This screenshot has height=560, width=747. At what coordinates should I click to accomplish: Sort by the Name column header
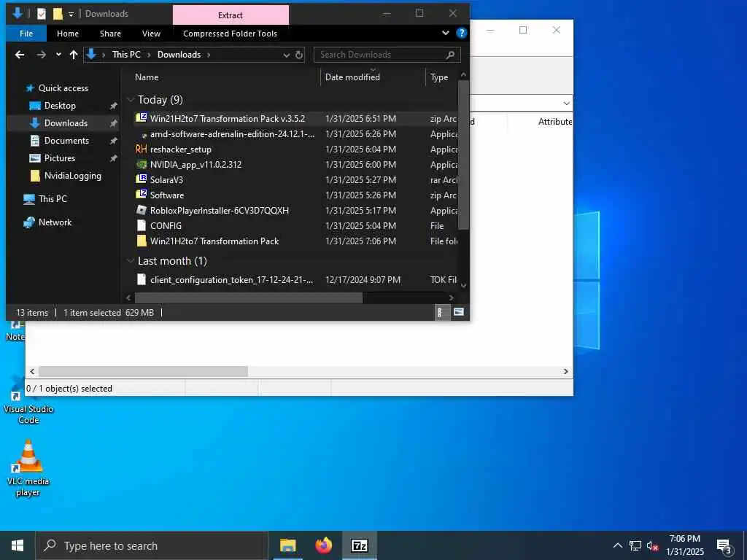pyautogui.click(x=147, y=77)
